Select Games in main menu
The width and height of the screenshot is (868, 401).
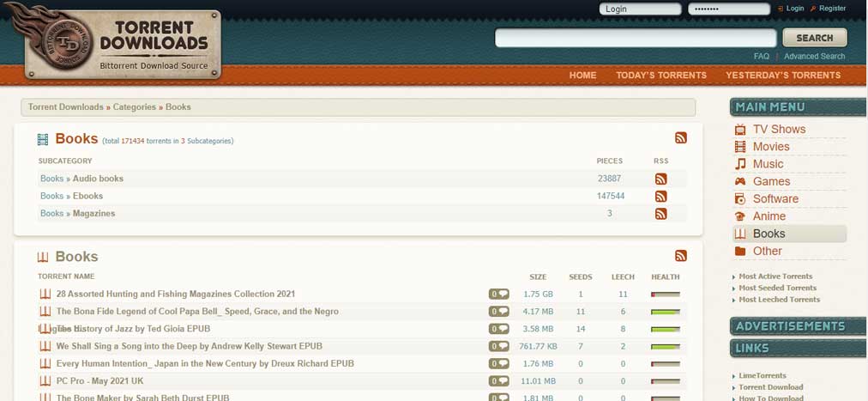771,182
